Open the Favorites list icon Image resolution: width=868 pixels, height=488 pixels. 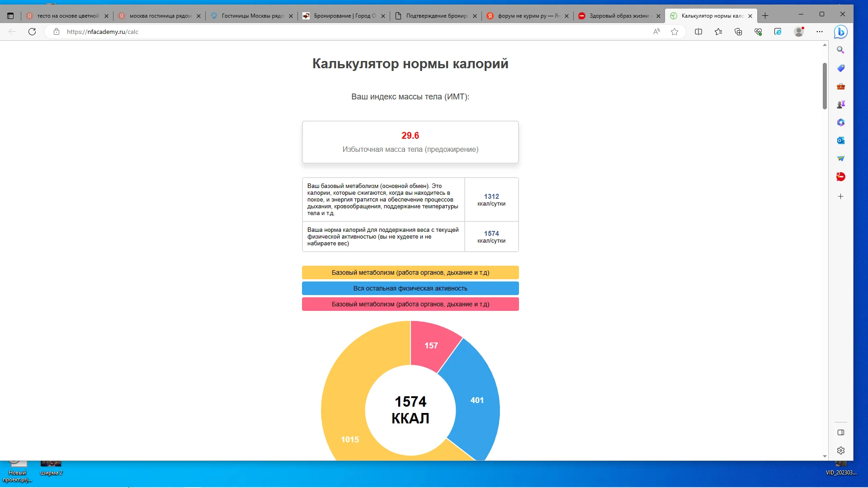click(x=718, y=32)
